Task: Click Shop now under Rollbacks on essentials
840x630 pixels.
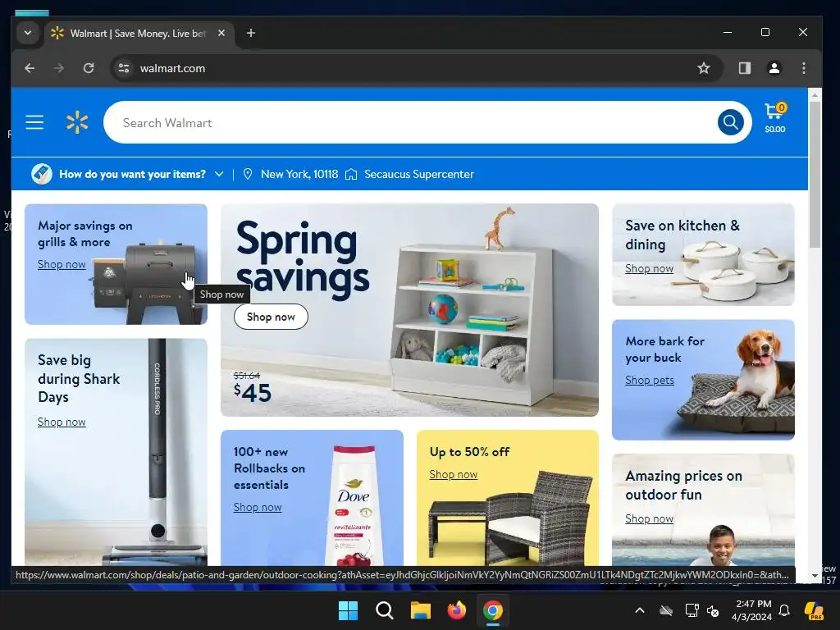Action: pyautogui.click(x=258, y=507)
